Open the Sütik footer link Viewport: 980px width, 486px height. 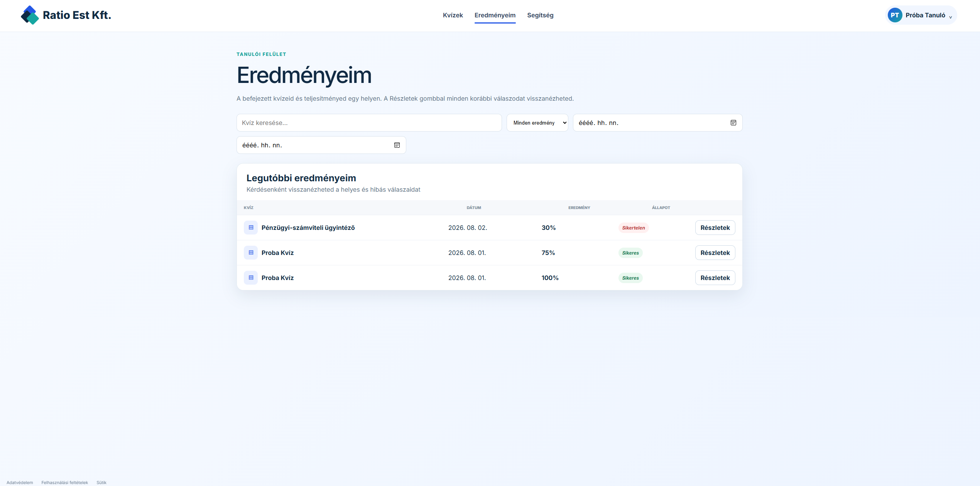[x=101, y=483]
